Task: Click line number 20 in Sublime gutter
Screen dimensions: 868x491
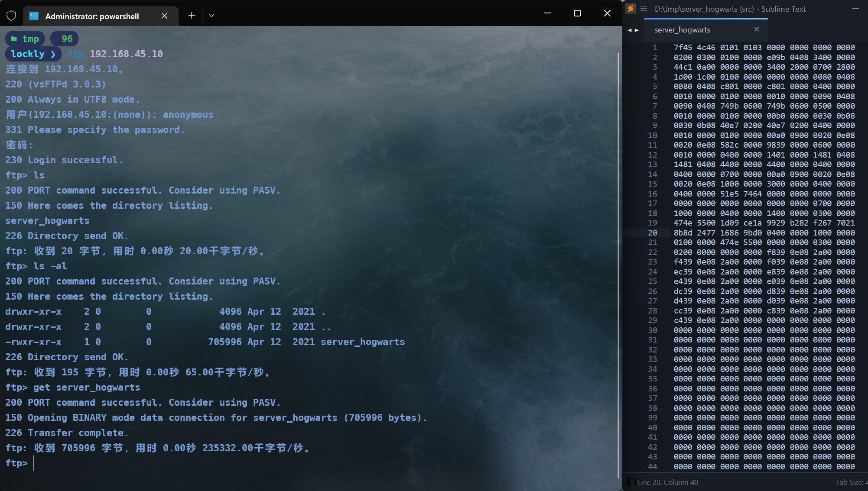Action: 653,233
